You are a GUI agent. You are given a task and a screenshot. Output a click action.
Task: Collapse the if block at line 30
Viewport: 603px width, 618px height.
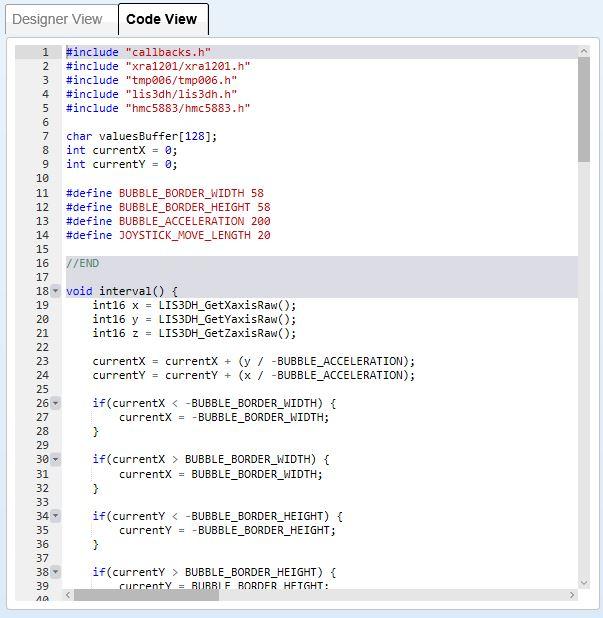pos(56,459)
